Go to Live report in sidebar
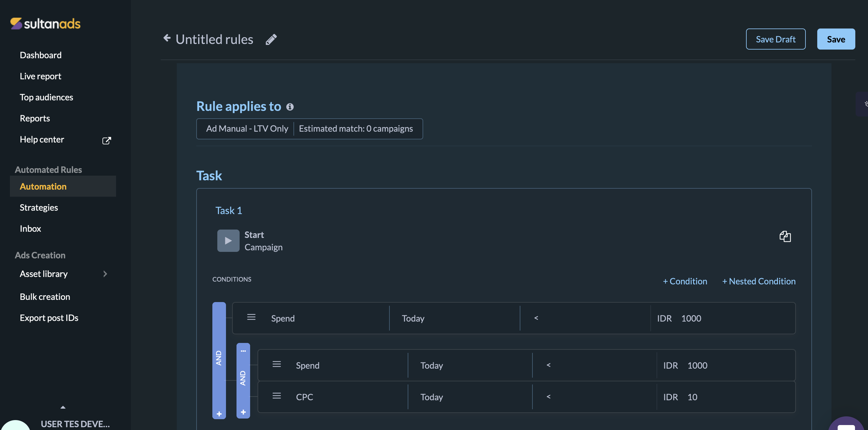This screenshot has height=430, width=868. [x=41, y=76]
